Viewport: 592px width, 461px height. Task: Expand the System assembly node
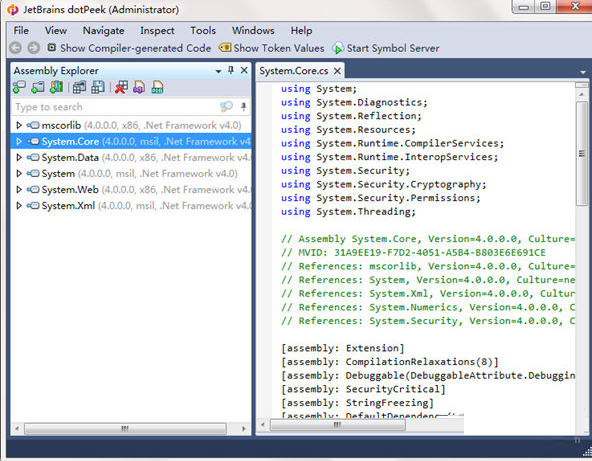tap(18, 173)
